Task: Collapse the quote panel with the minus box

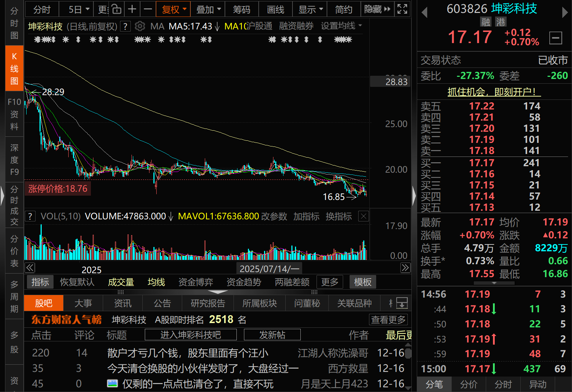Action: pos(555,38)
